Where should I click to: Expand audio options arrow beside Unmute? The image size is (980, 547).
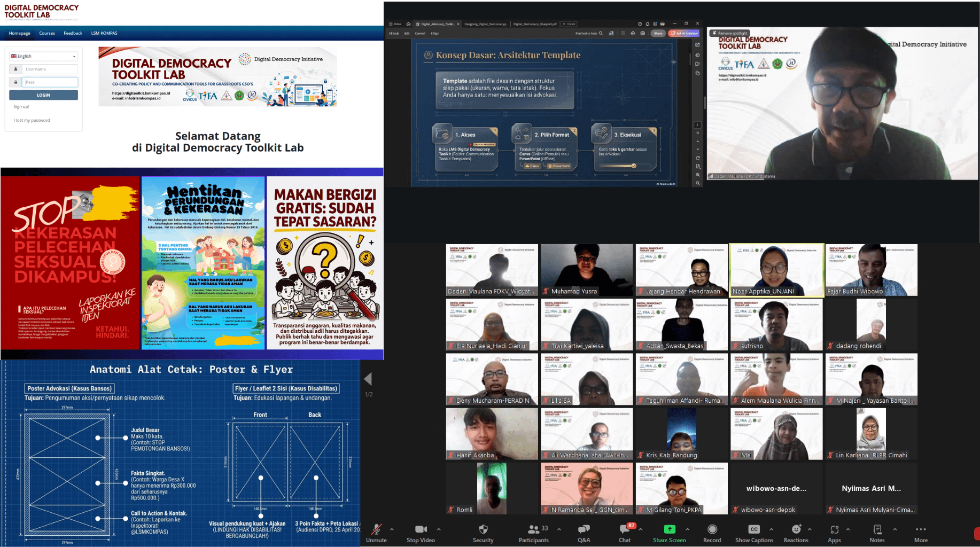392,529
